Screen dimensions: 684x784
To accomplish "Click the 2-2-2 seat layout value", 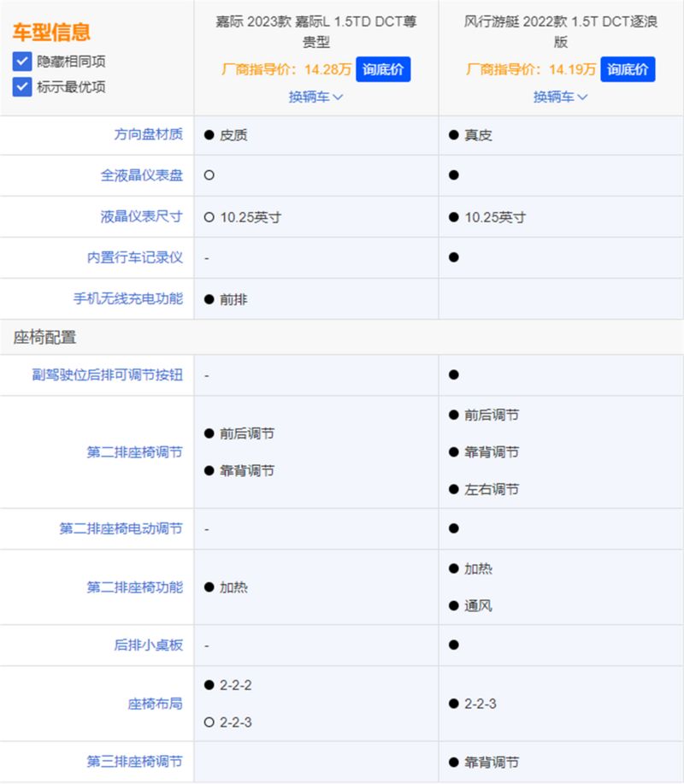I will (x=235, y=685).
